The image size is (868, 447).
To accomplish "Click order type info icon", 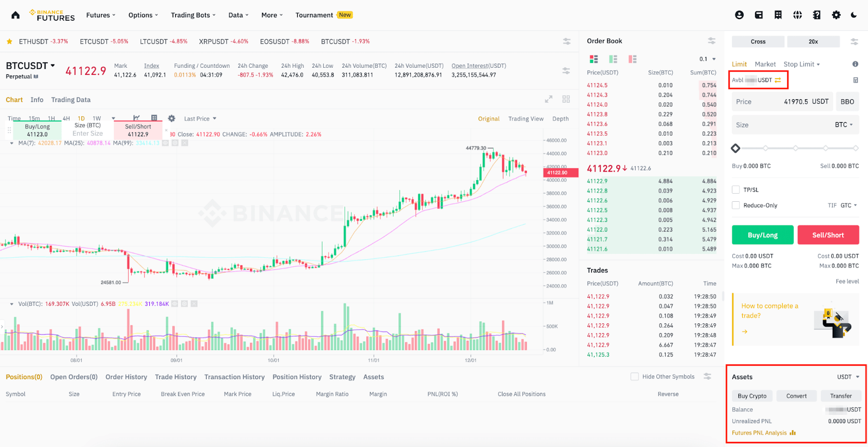I will click(855, 64).
